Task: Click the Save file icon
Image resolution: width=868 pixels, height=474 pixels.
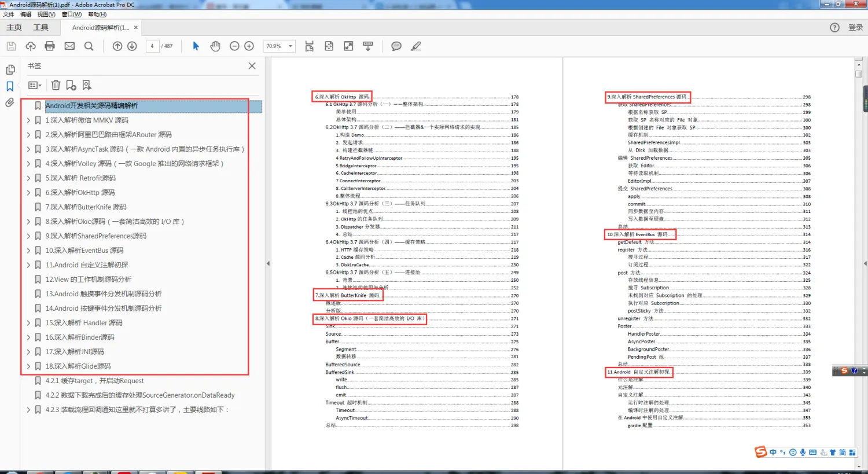Action: pyautogui.click(x=11, y=46)
